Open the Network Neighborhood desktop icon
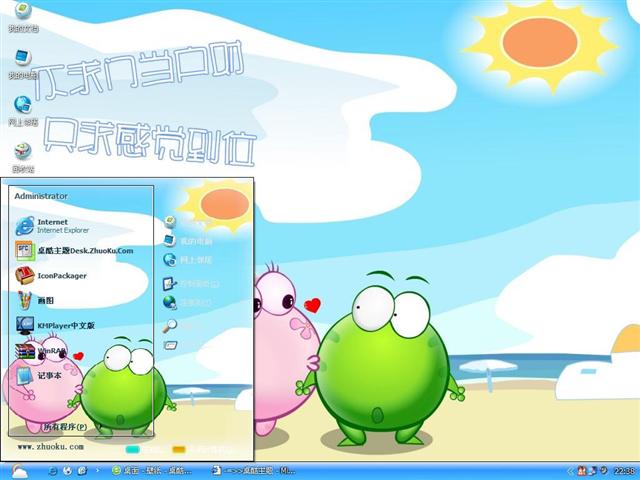The height and width of the screenshot is (480, 640). [x=23, y=111]
